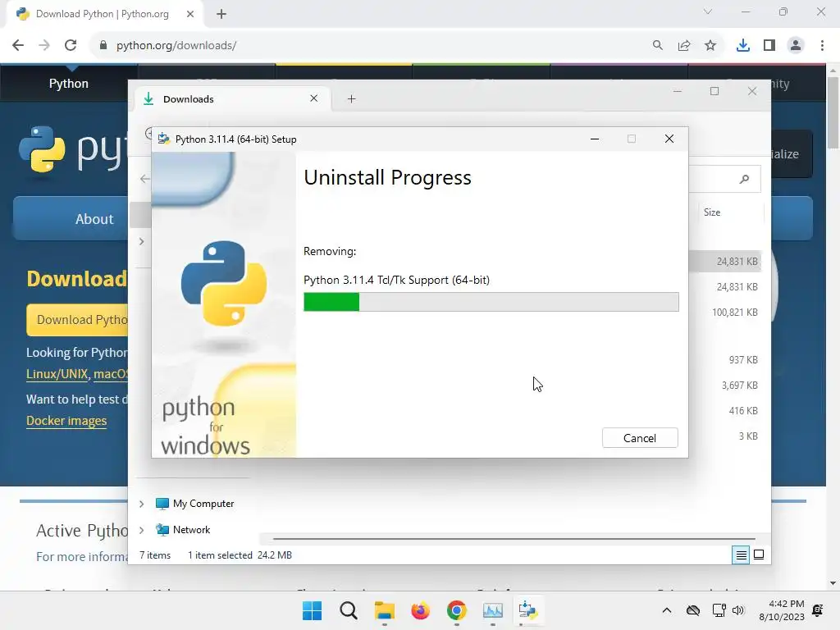The width and height of the screenshot is (840, 630).
Task: Reload the python.org page
Action: (x=71, y=45)
